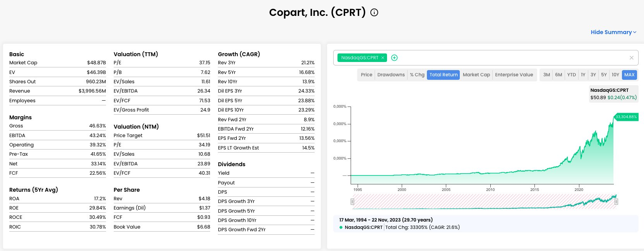
Task: Click the hatched range navigator area
Action: point(484,201)
